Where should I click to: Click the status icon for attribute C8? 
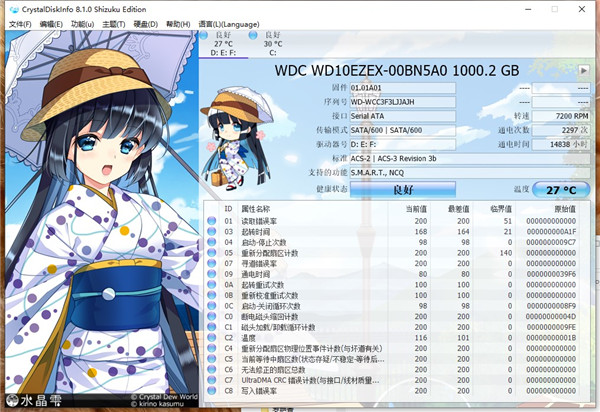click(212, 391)
